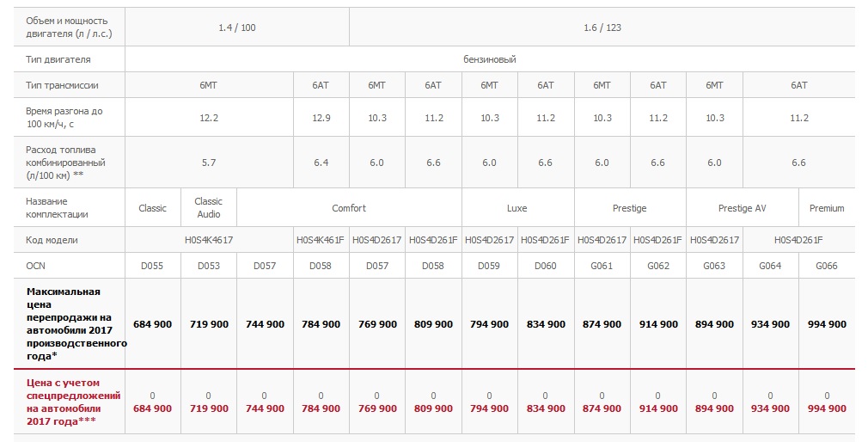
Task: Select the Prestige AV trim cell
Action: tap(742, 208)
